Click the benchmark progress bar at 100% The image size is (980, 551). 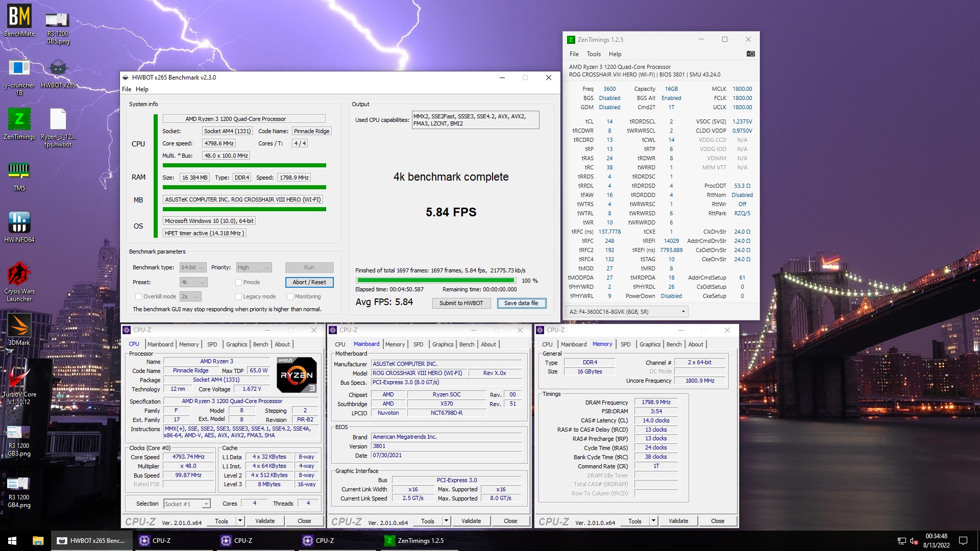click(436, 280)
